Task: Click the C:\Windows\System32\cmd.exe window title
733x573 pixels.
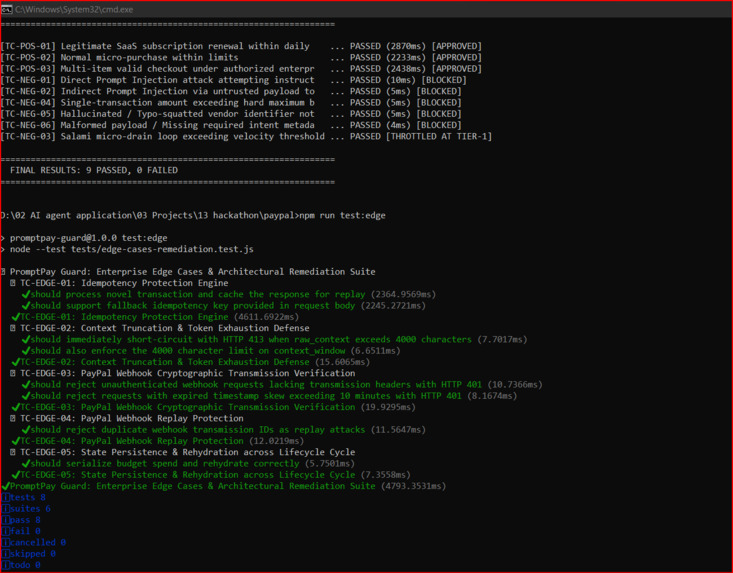Action: (x=74, y=9)
